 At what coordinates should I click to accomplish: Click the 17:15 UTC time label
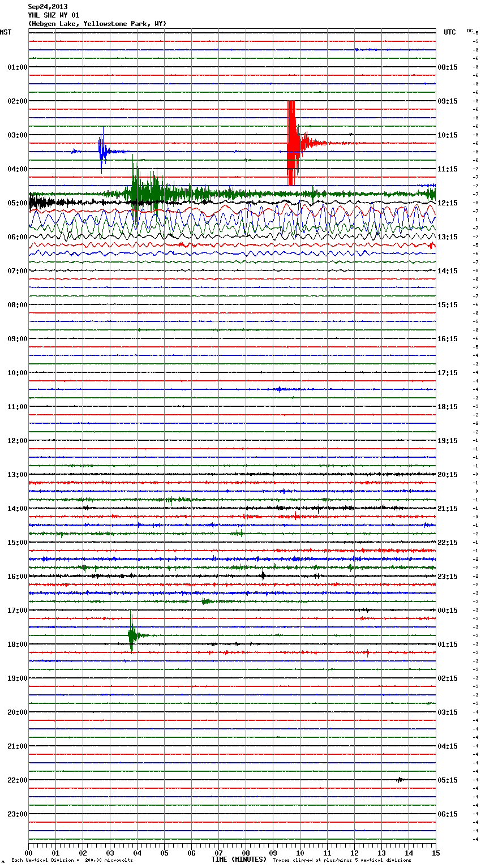448,373
